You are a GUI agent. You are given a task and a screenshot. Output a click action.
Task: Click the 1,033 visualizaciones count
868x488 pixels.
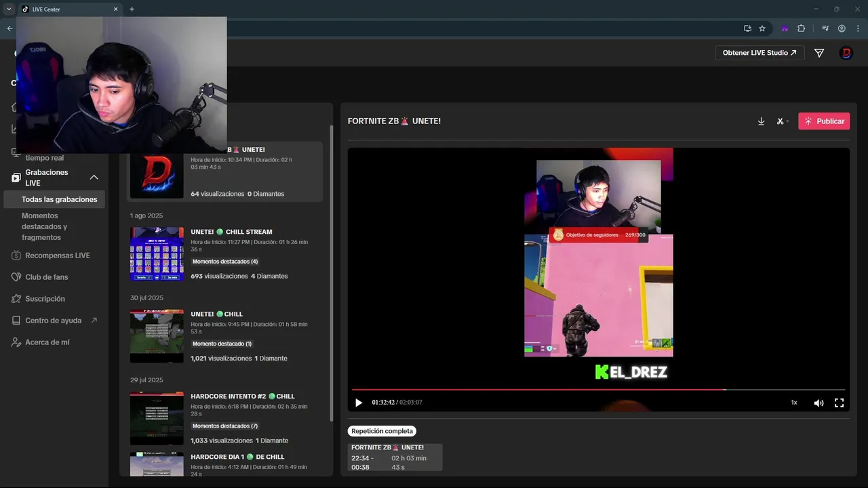point(221,441)
